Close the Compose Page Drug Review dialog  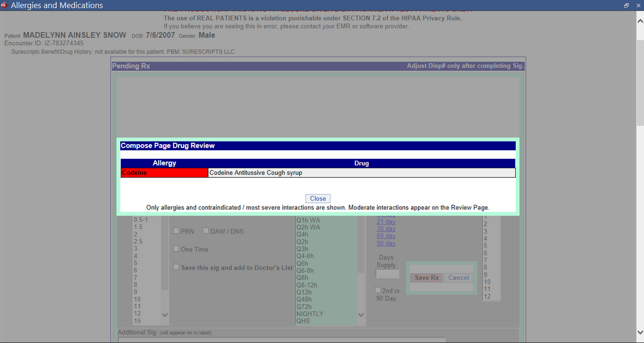(x=318, y=199)
